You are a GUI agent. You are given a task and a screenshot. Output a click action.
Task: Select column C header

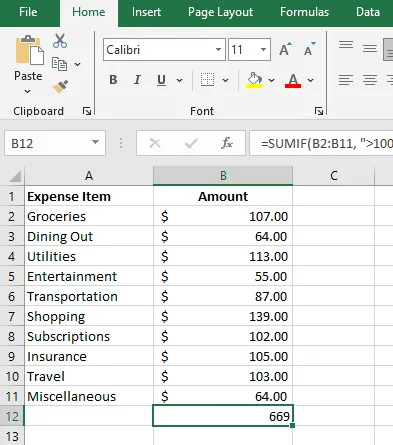pyautogui.click(x=334, y=176)
